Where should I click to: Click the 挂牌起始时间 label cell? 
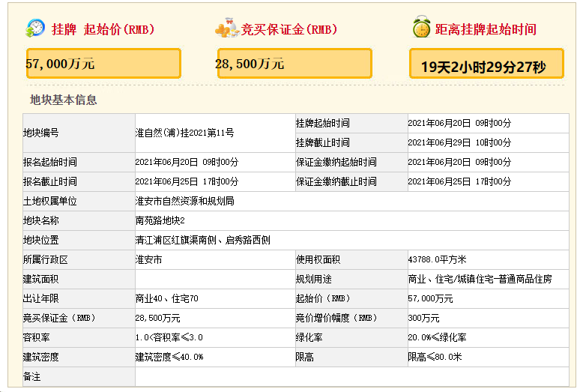point(351,123)
